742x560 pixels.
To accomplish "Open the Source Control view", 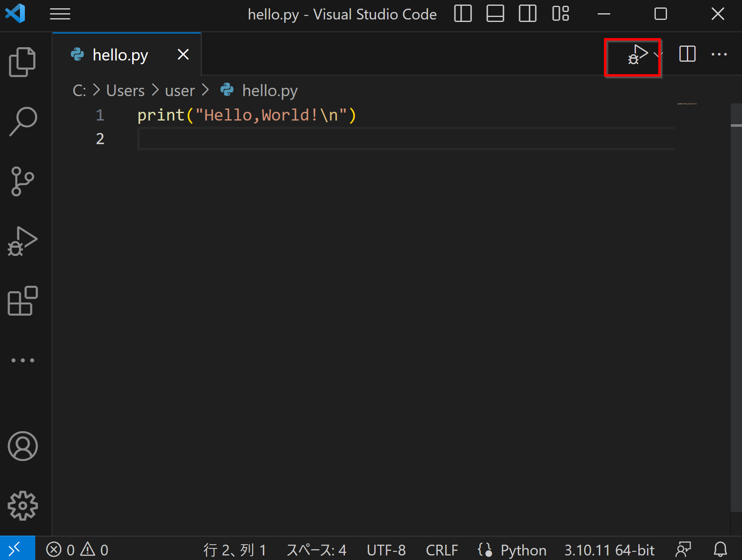I will coord(23,181).
